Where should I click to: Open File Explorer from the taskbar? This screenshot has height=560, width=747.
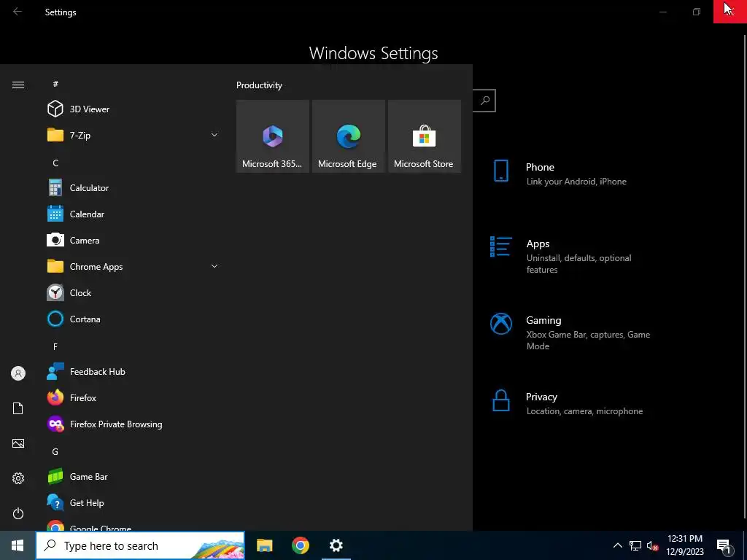click(264, 545)
